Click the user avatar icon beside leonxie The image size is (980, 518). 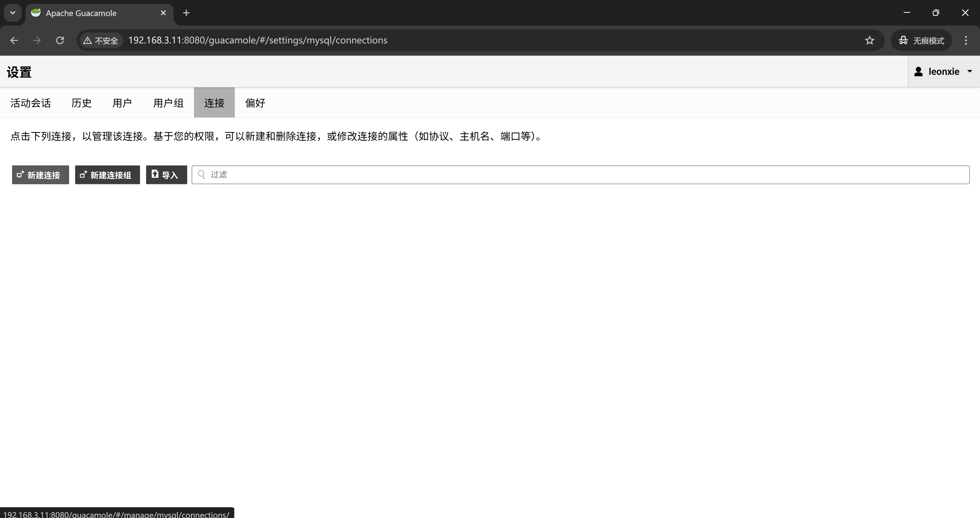(918, 72)
